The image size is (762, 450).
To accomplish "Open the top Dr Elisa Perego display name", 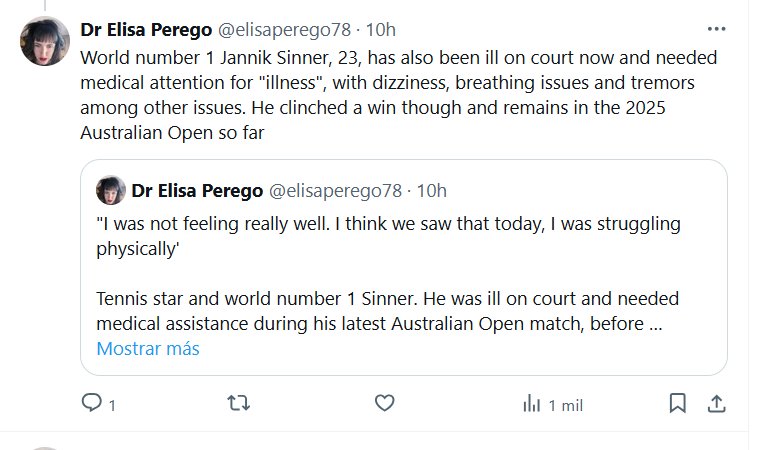I will coord(147,30).
